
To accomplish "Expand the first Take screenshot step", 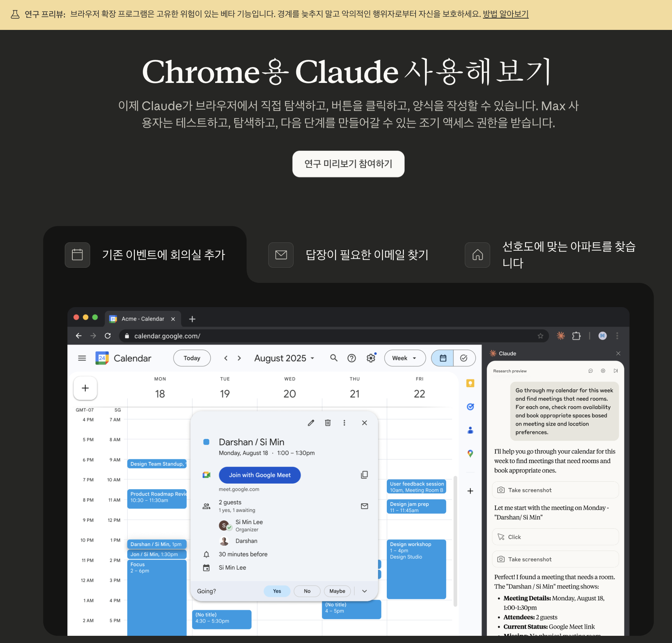I will (x=555, y=490).
